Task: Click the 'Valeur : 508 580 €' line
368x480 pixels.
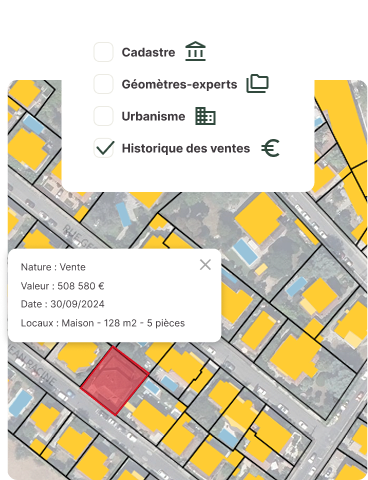Action: pos(62,286)
